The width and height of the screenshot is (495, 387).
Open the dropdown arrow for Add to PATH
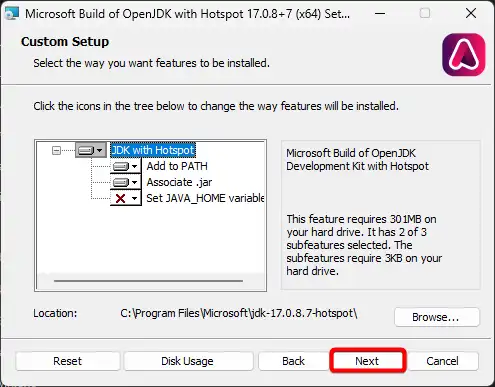pyautogui.click(x=134, y=166)
